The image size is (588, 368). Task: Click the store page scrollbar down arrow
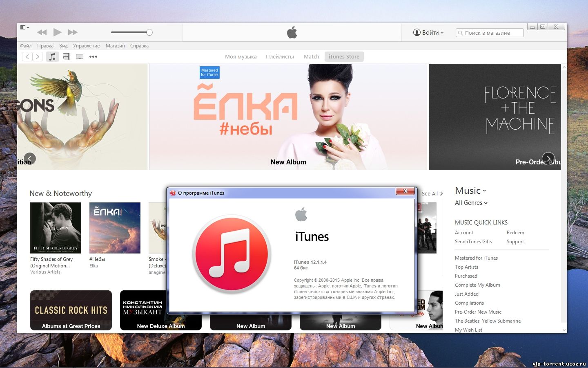pyautogui.click(x=564, y=330)
